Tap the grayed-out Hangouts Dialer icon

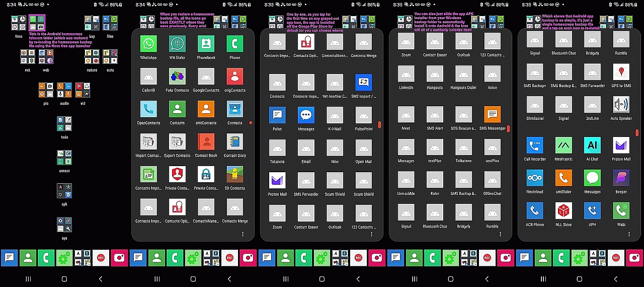click(464, 74)
